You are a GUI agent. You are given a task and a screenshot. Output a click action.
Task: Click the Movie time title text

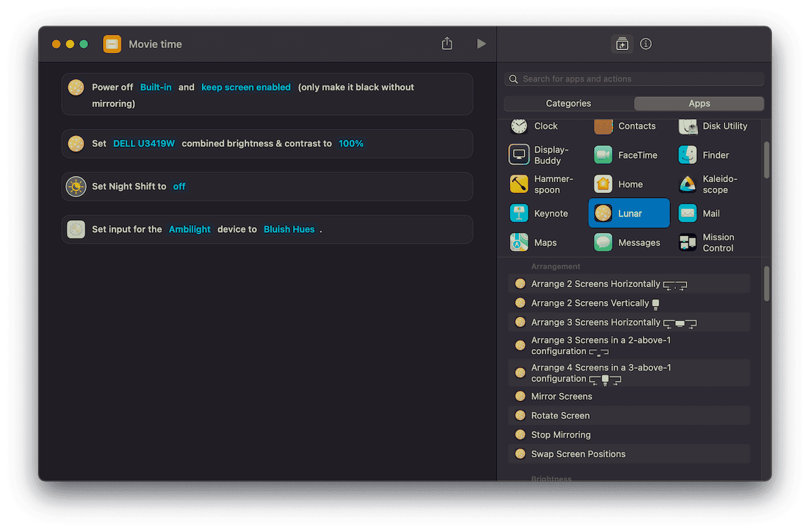[155, 44]
